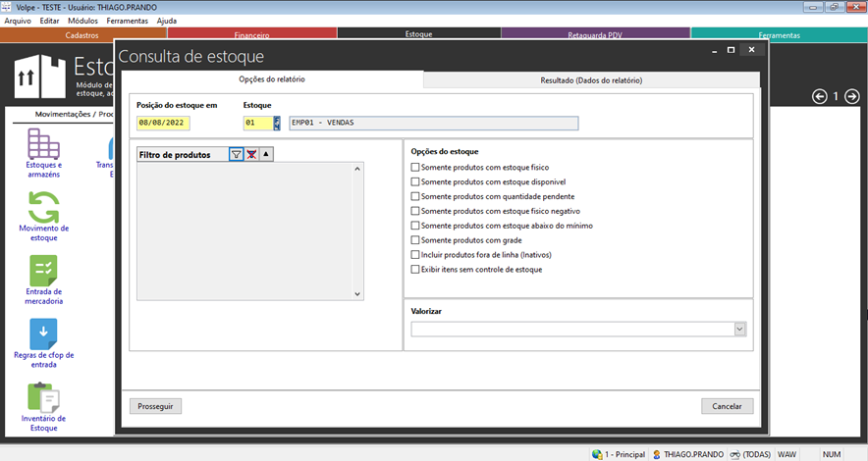Viewport: 868px width, 461px height.
Task: Open Entrada de mercadoria icon
Action: tap(43, 271)
